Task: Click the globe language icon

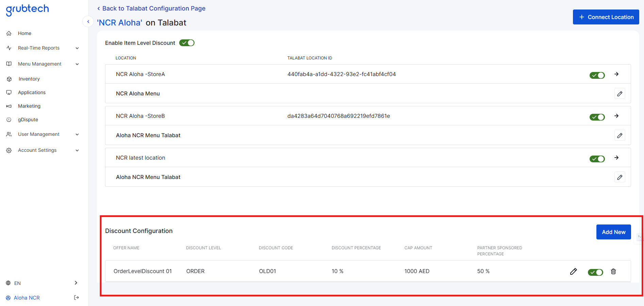Action: click(x=8, y=283)
